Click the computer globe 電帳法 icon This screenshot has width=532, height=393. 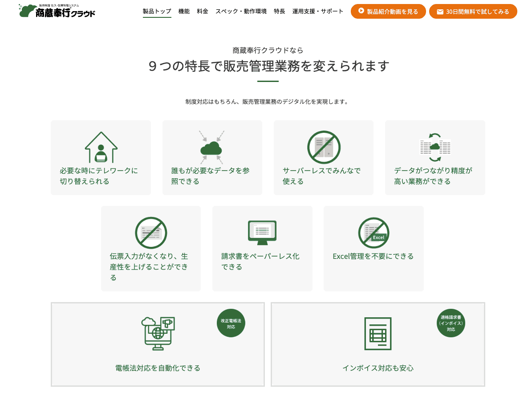[x=158, y=333]
